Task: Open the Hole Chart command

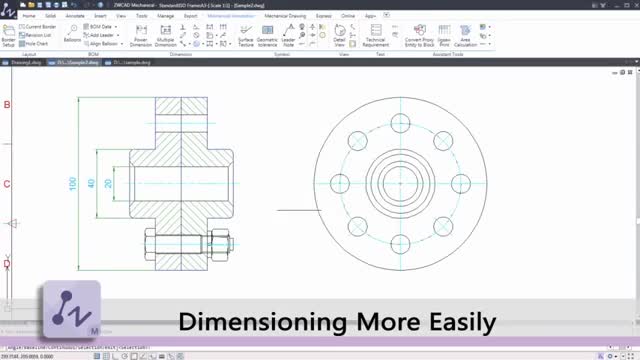Action: pos(33,44)
